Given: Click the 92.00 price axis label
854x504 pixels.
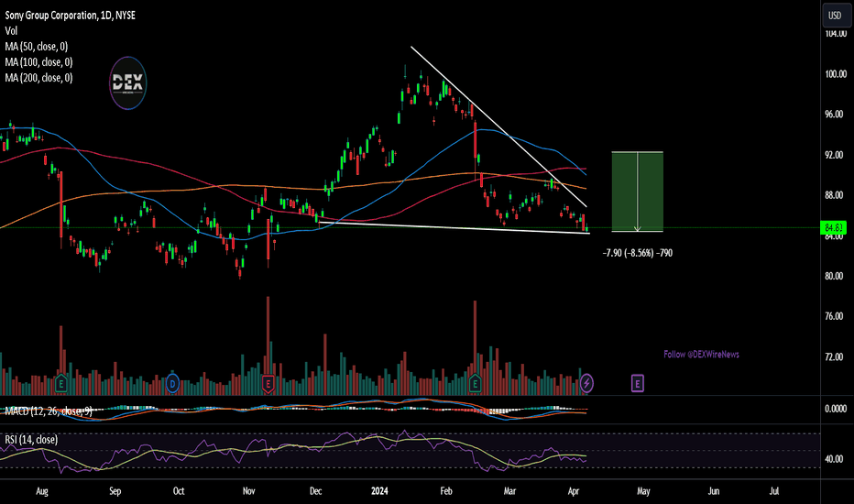Looking at the screenshot, I should (836, 155).
